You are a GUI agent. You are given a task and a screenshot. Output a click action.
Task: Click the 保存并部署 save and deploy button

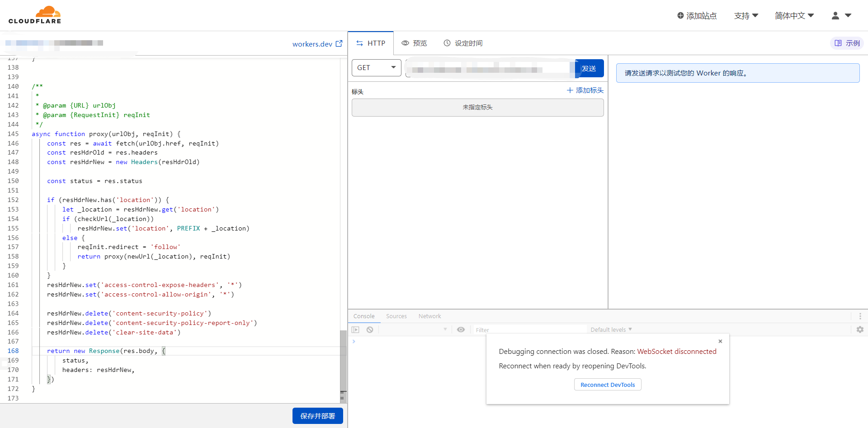[x=317, y=416]
